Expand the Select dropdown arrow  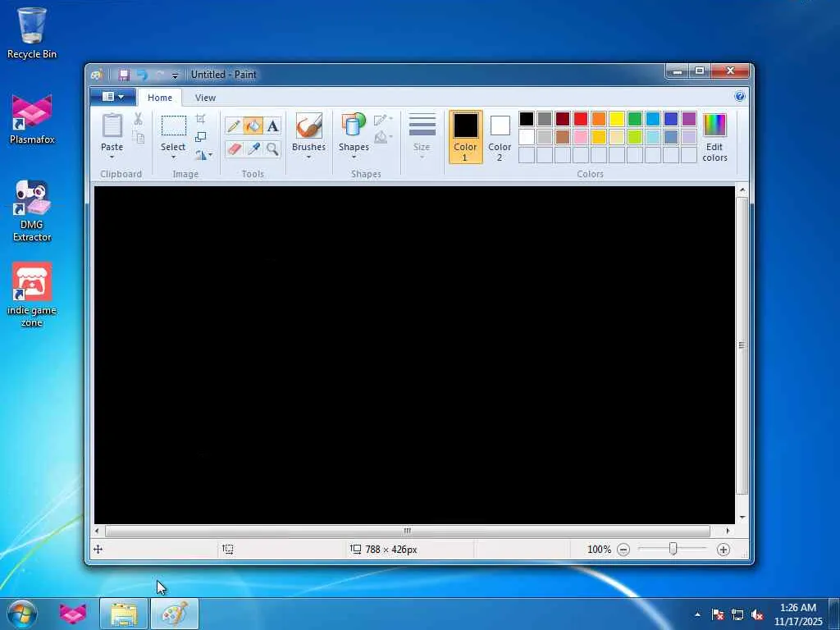(x=173, y=157)
